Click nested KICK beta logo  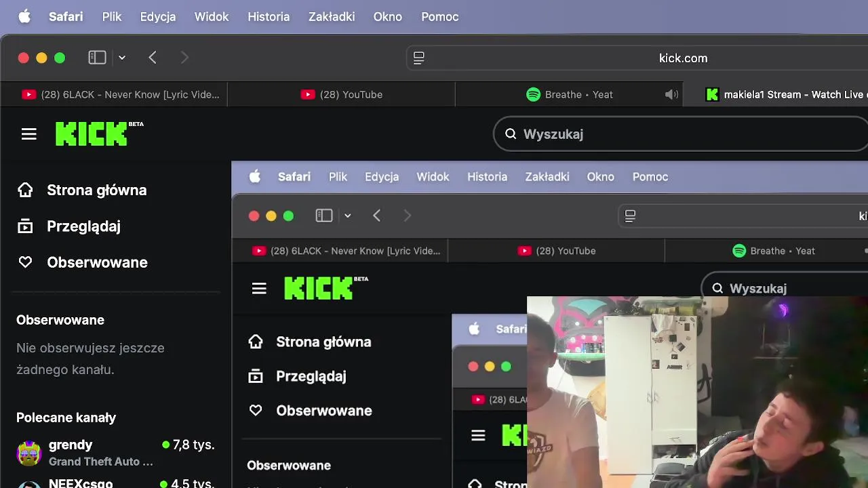click(x=326, y=288)
